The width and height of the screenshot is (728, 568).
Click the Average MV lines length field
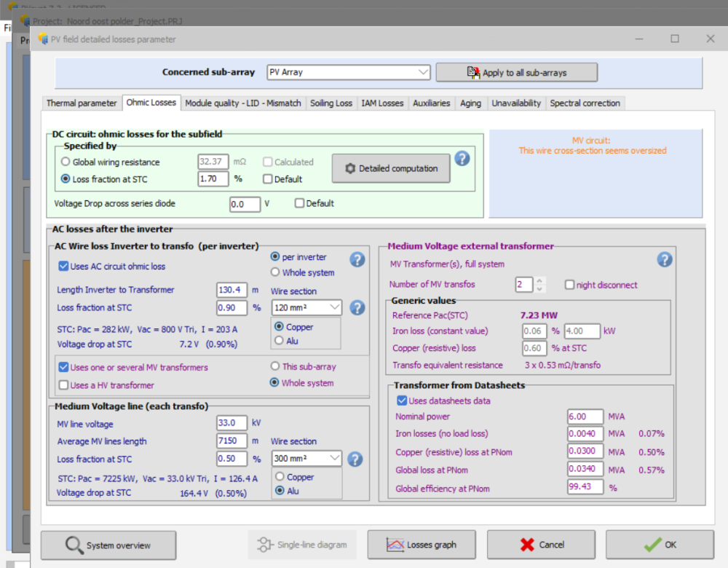click(x=232, y=441)
